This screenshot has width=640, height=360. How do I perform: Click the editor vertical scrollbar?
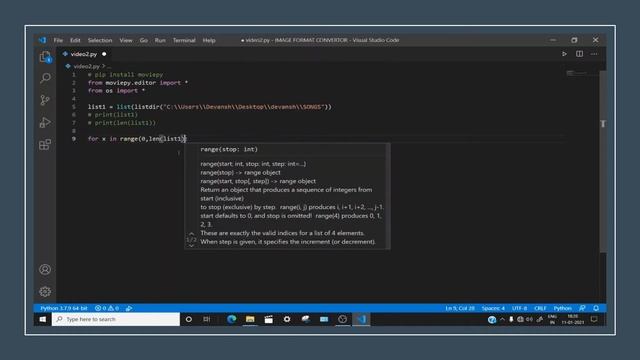(x=603, y=161)
